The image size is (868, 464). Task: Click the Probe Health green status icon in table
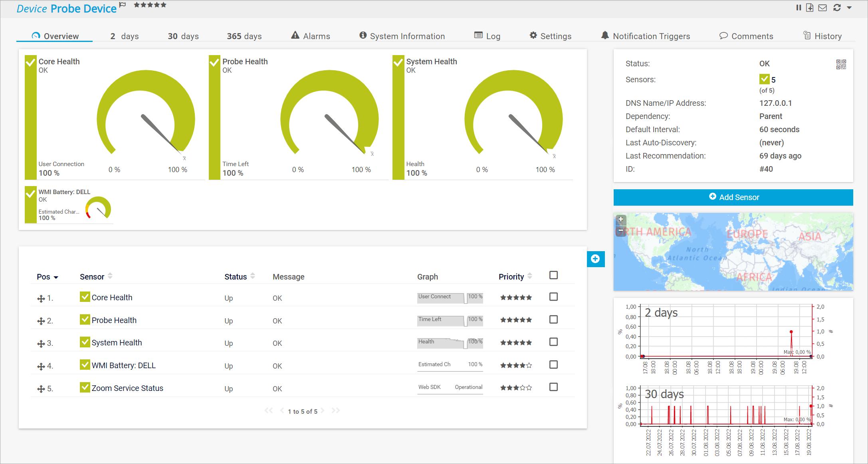pyautogui.click(x=85, y=319)
